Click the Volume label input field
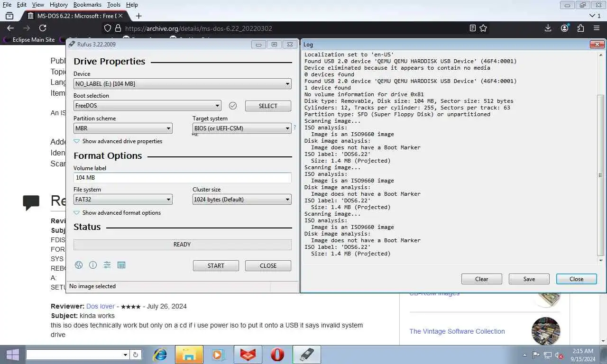 point(182,178)
